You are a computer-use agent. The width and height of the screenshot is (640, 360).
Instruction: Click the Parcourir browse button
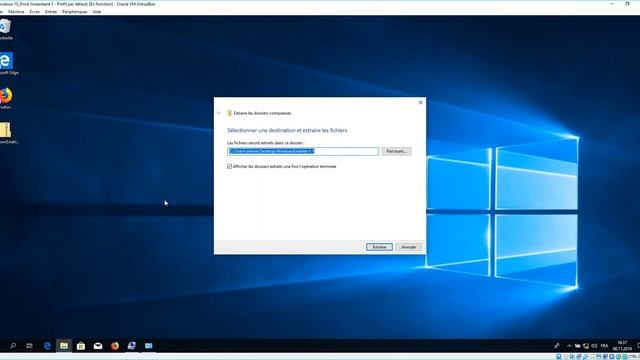(396, 151)
